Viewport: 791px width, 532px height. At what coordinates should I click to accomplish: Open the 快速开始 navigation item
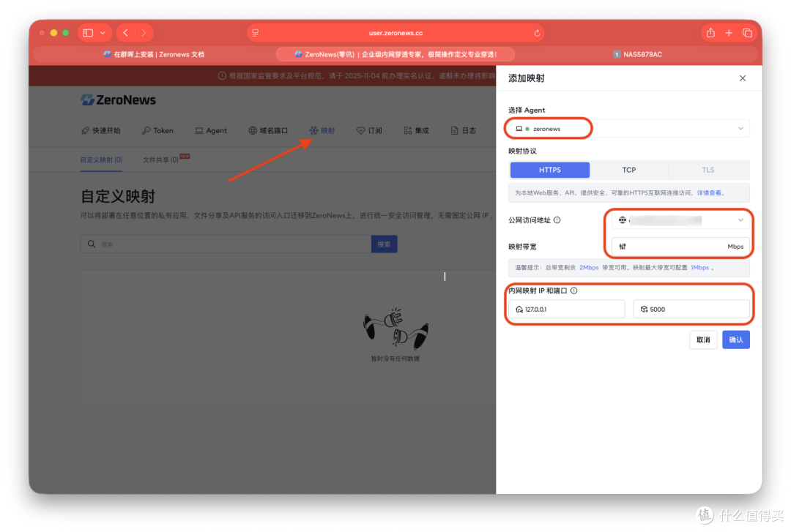[x=101, y=130]
